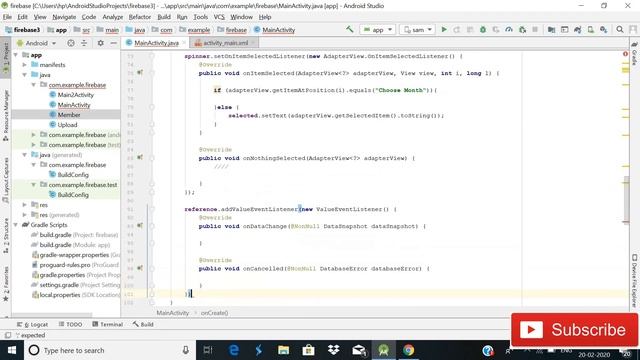Collapse com.example.firebase.test package

[x=33, y=185]
